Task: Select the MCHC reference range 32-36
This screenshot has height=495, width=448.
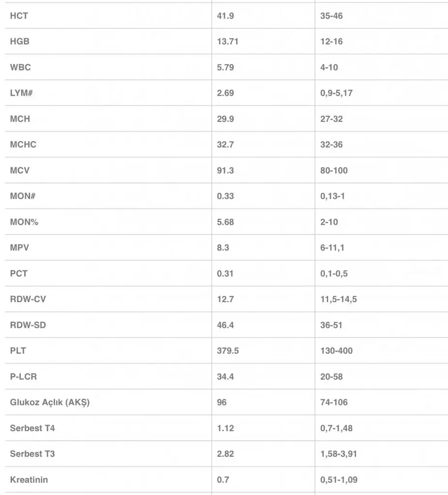Action: pyautogui.click(x=331, y=145)
